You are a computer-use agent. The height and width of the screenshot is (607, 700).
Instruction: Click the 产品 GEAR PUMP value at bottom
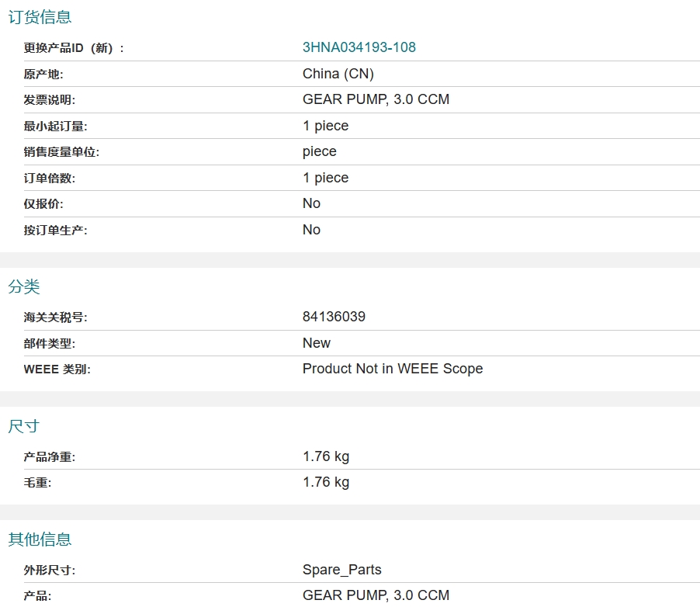376,595
